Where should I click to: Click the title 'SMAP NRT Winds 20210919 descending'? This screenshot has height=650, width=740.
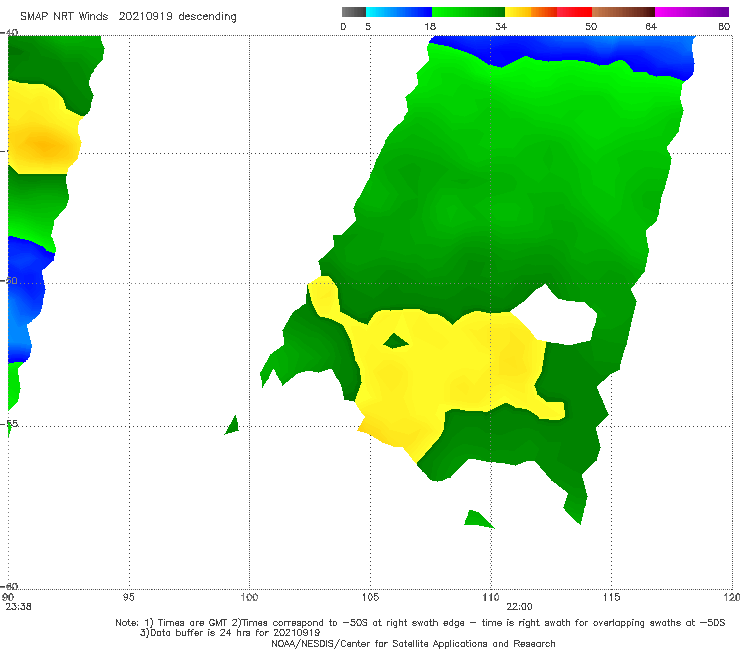coord(128,16)
